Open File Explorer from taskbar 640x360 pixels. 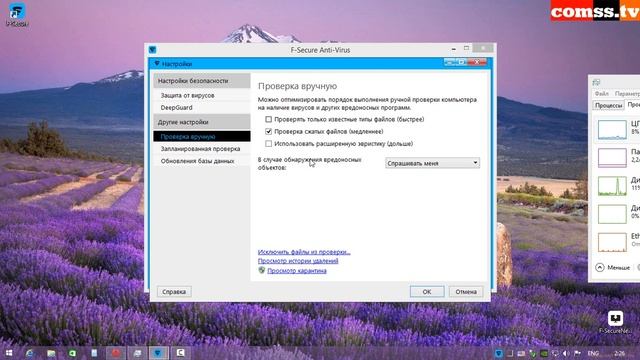51,353
